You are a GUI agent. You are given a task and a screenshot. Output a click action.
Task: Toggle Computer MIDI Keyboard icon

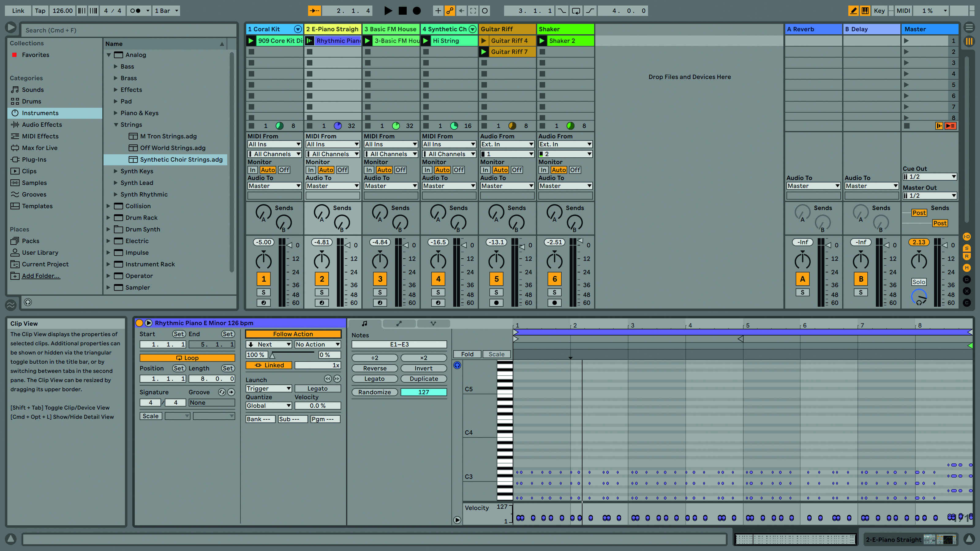865,11
